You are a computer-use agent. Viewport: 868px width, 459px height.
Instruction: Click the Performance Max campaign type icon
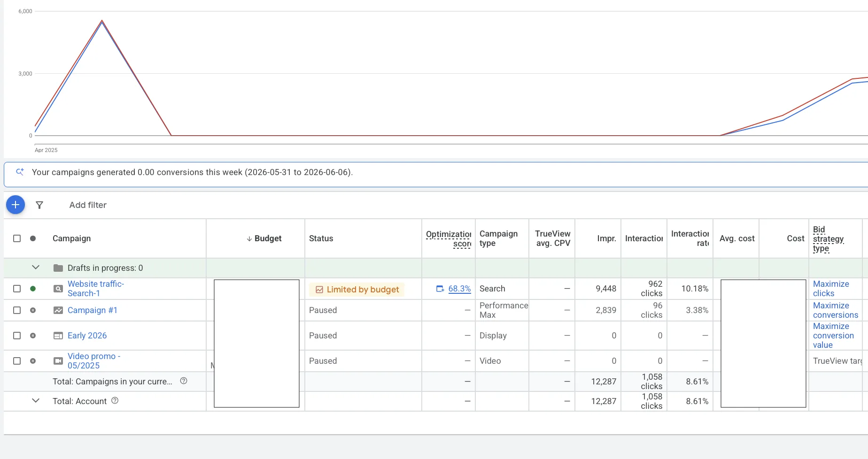[58, 310]
